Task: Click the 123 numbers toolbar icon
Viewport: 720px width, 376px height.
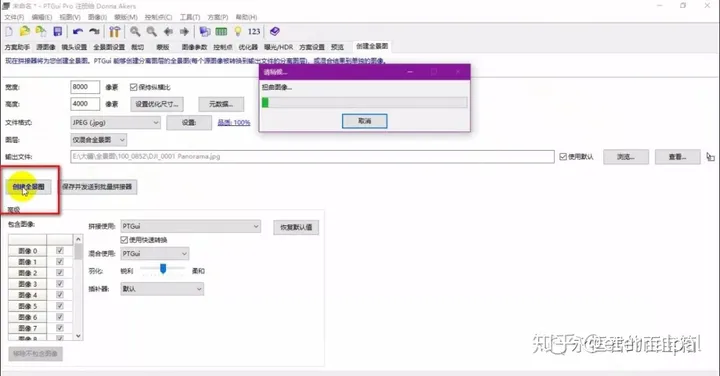Action: click(254, 31)
